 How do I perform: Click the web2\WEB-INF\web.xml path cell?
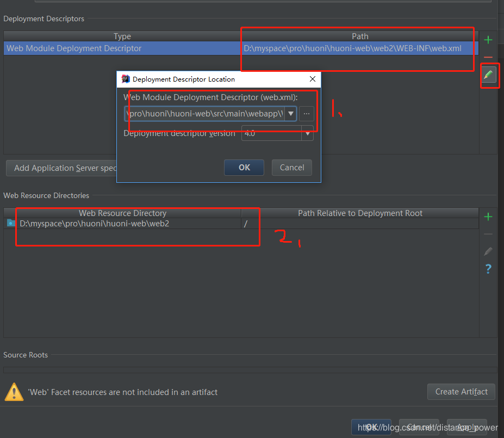click(360, 48)
